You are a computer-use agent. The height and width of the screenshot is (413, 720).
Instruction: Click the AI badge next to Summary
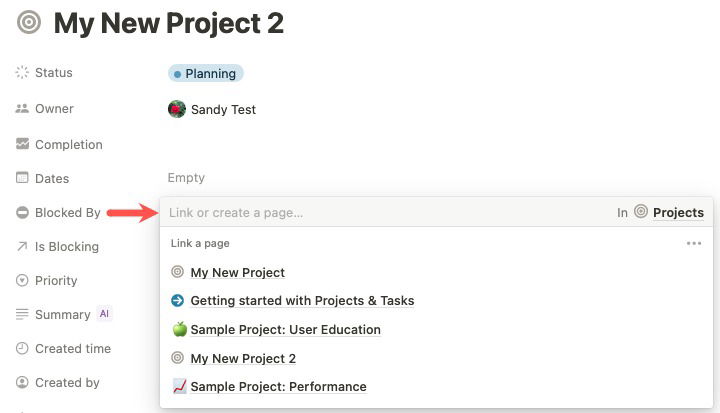coord(104,314)
